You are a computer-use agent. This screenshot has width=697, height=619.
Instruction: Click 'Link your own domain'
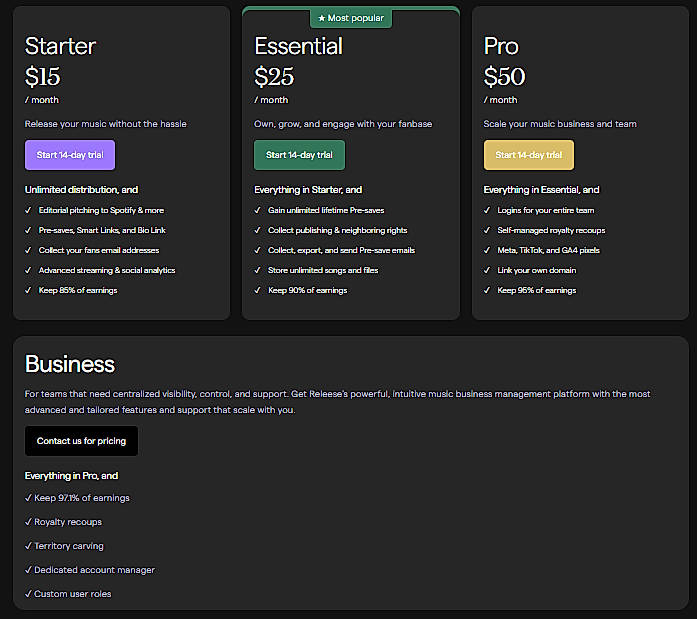click(x=537, y=270)
